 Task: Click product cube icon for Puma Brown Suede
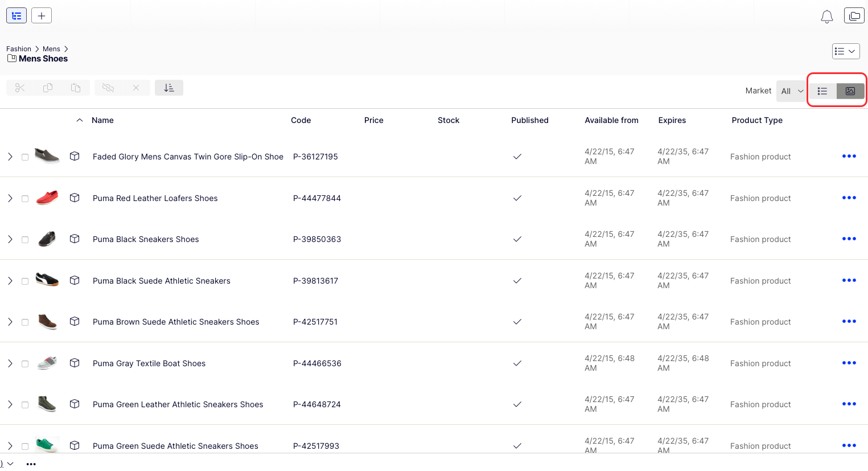pyautogui.click(x=75, y=321)
